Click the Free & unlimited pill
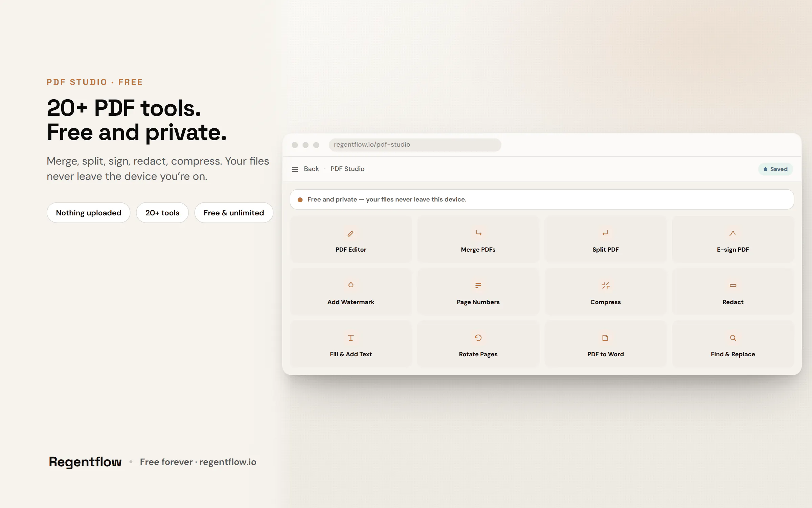This screenshot has width=812, height=508. (233, 213)
